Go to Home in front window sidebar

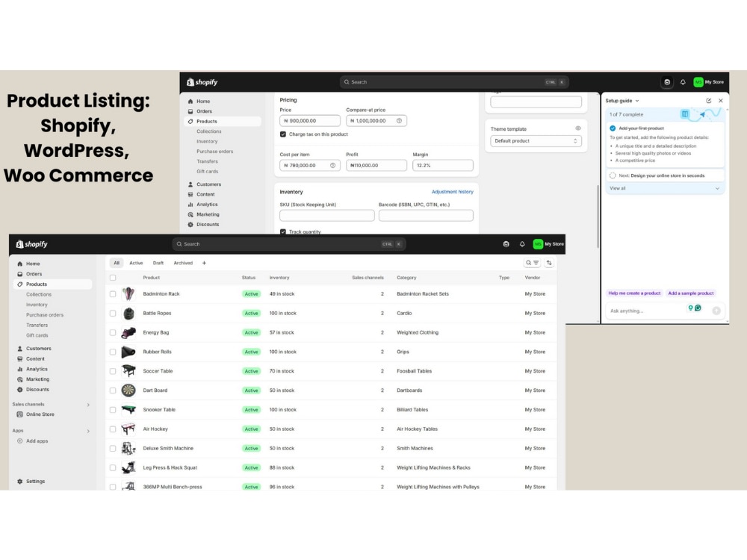click(33, 264)
